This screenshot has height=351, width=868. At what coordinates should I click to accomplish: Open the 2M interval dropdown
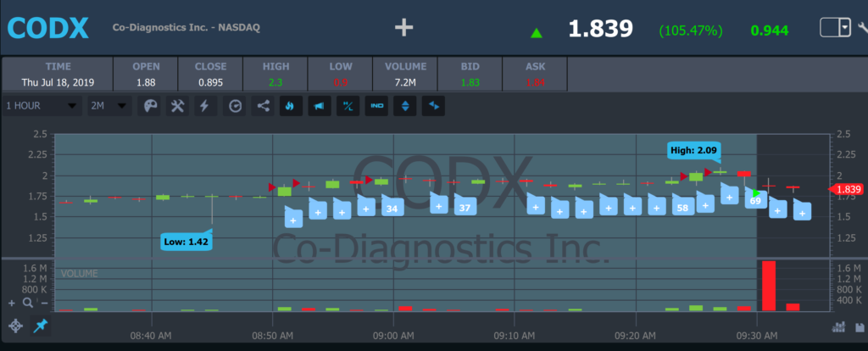point(108,106)
